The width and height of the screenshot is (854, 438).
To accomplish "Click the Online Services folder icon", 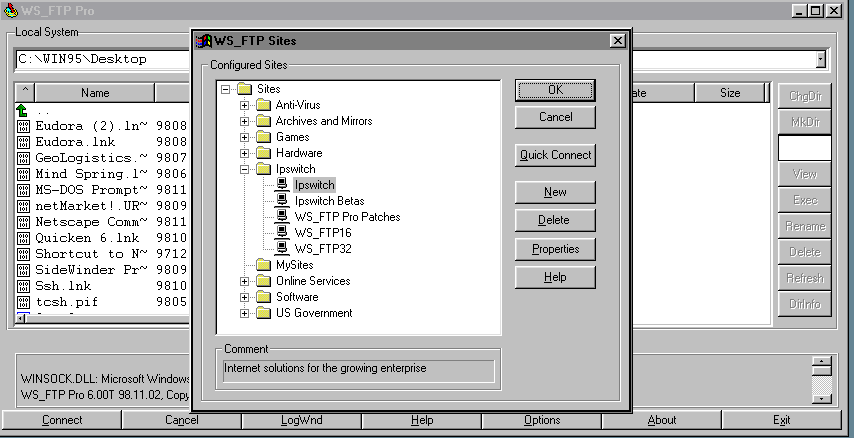I will 264,281.
